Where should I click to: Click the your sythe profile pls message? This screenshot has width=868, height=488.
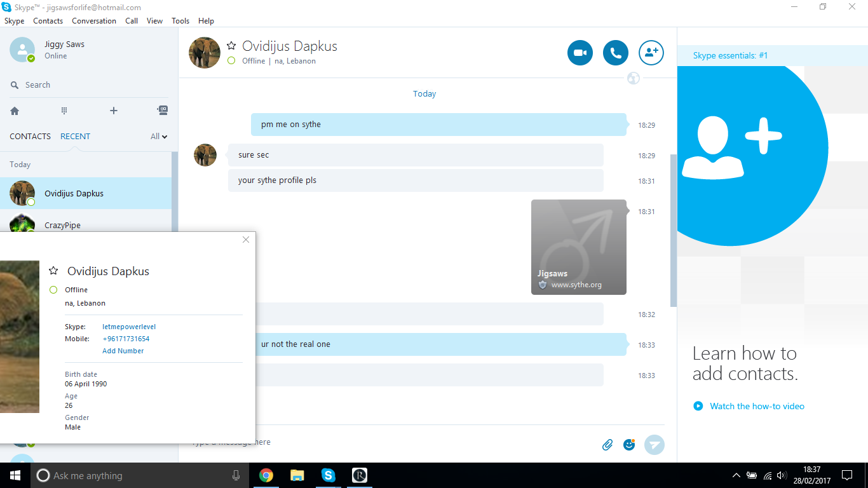tap(416, 180)
